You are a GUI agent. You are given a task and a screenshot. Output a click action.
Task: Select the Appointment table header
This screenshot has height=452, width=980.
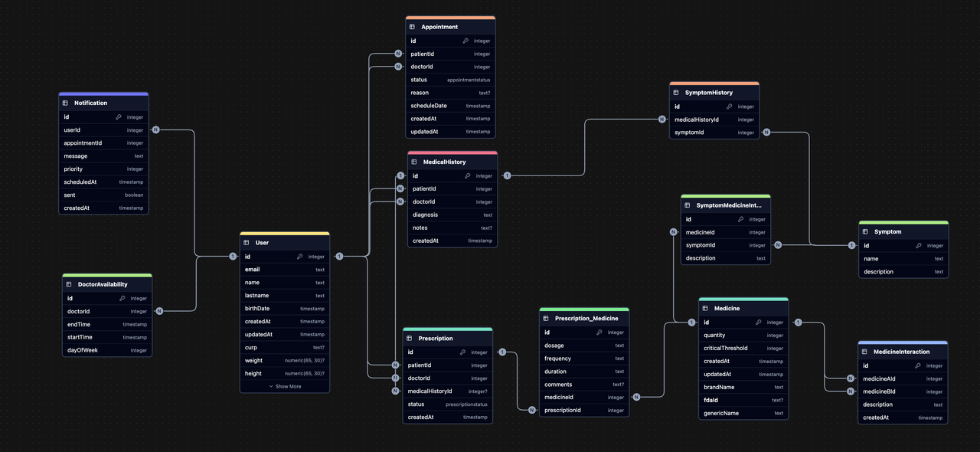(450, 27)
